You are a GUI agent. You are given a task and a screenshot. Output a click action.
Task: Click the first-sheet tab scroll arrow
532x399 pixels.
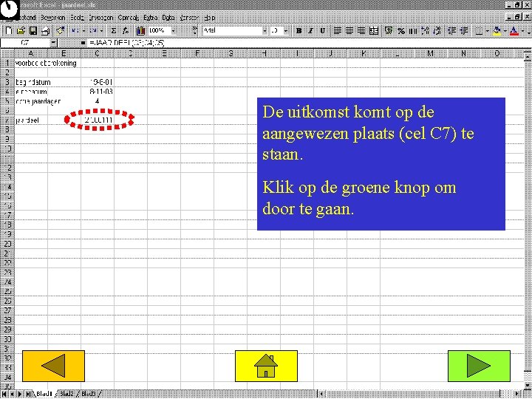pyautogui.click(x=4, y=394)
